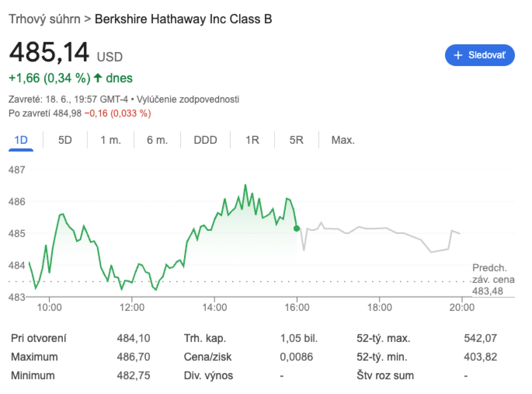Screen dimensions: 532x394
Task: Select the 1D time range tab
Action: coord(21,140)
